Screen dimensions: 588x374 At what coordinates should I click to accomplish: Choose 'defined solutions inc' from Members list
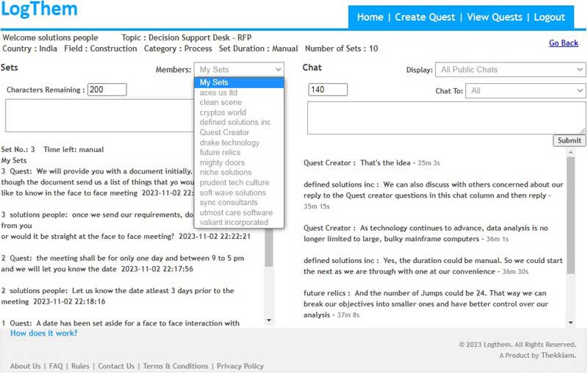[x=239, y=122]
